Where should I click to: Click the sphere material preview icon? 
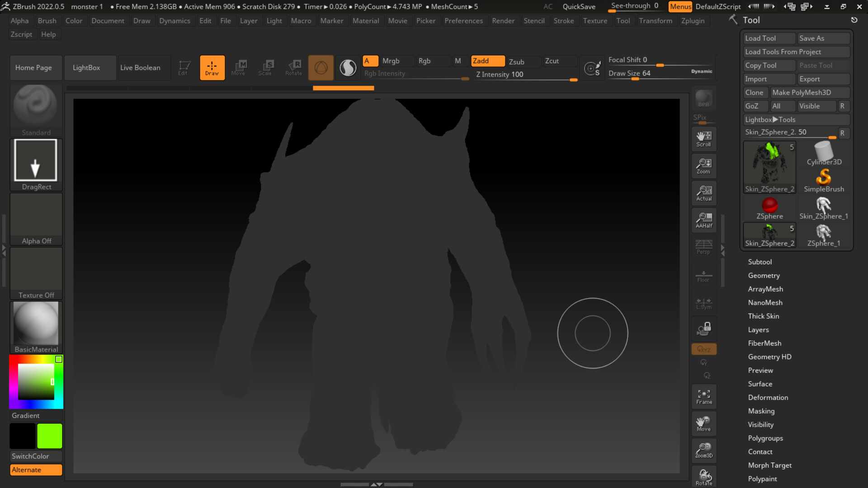click(x=321, y=68)
